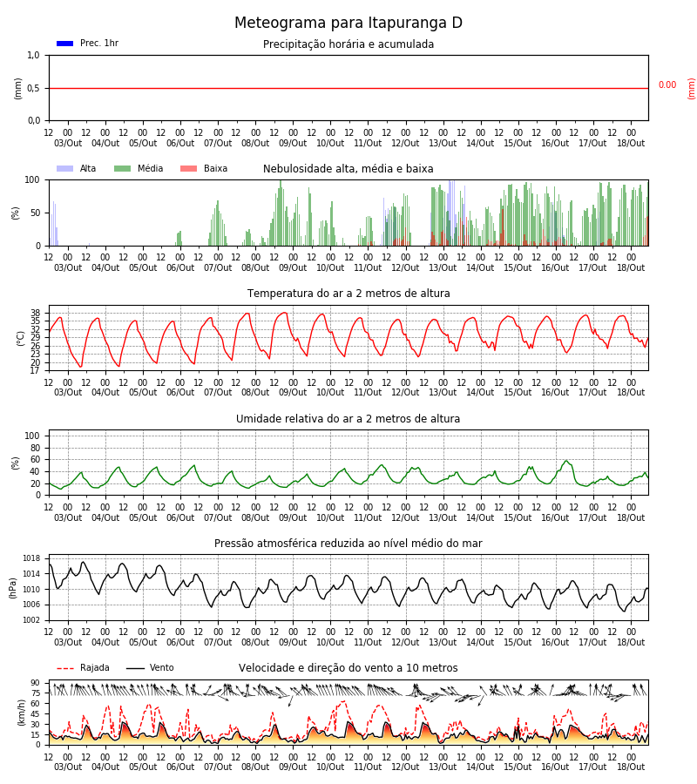Click the Alta cloud legend swatch
The width and height of the screenshot is (697, 784).
(65, 168)
